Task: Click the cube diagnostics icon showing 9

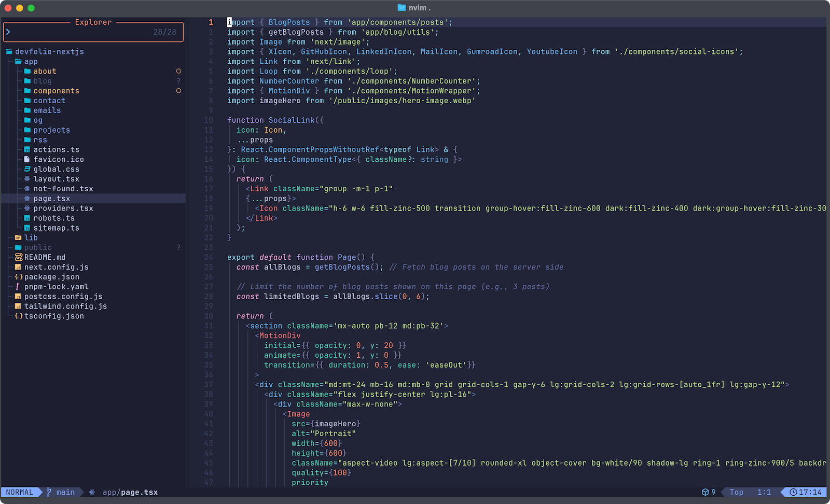Action: click(705, 492)
